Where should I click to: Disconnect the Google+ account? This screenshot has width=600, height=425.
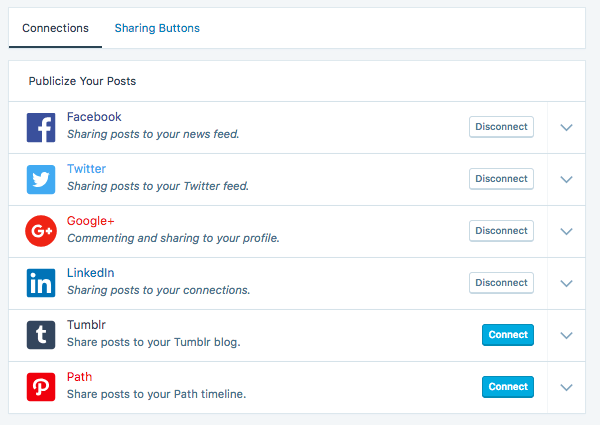point(501,231)
